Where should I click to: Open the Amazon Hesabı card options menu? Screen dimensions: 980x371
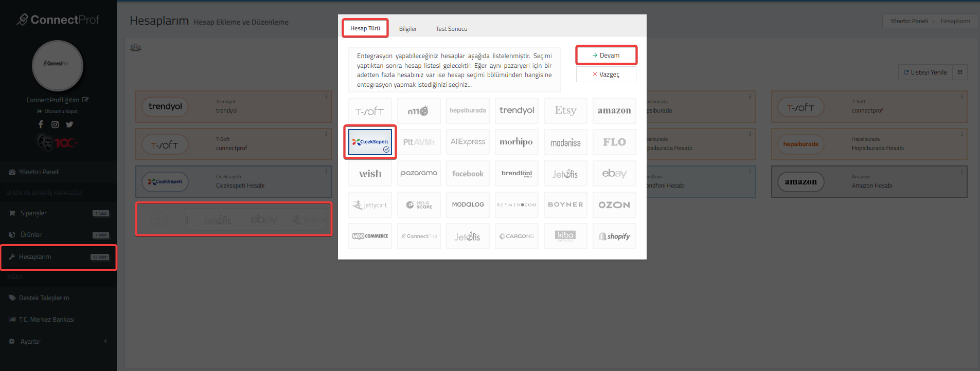coord(962,172)
